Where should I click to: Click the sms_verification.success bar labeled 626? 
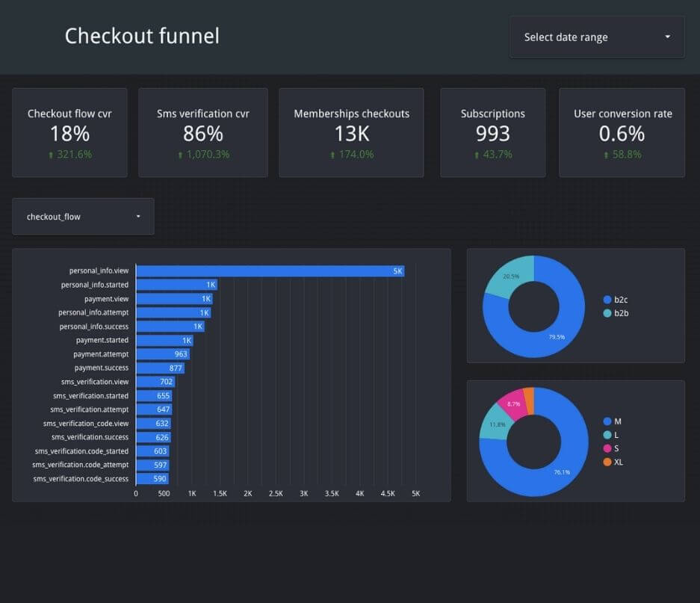coord(154,437)
